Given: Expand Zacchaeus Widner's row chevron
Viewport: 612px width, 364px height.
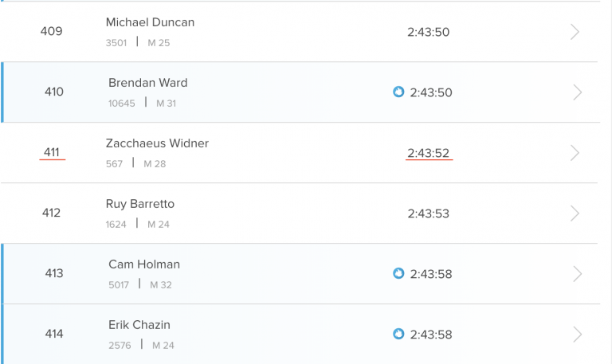Looking at the screenshot, I should tap(575, 153).
